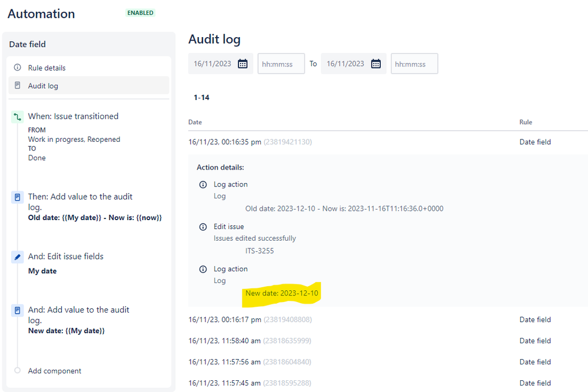Screen dimensions: 588x392
Task: Click the 'Old date: 2023-12-10' log line
Action: point(344,208)
